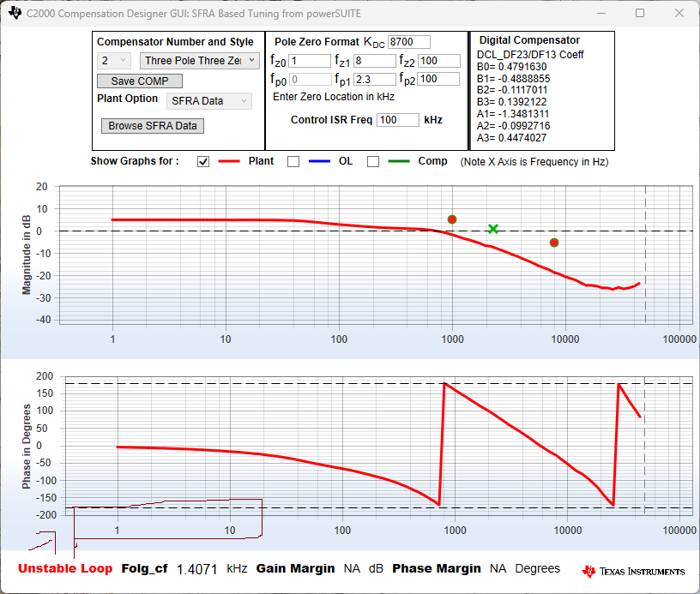Screen dimensions: 700x594
Task: Click the zero marker near 8000 Hz
Action: click(554, 243)
